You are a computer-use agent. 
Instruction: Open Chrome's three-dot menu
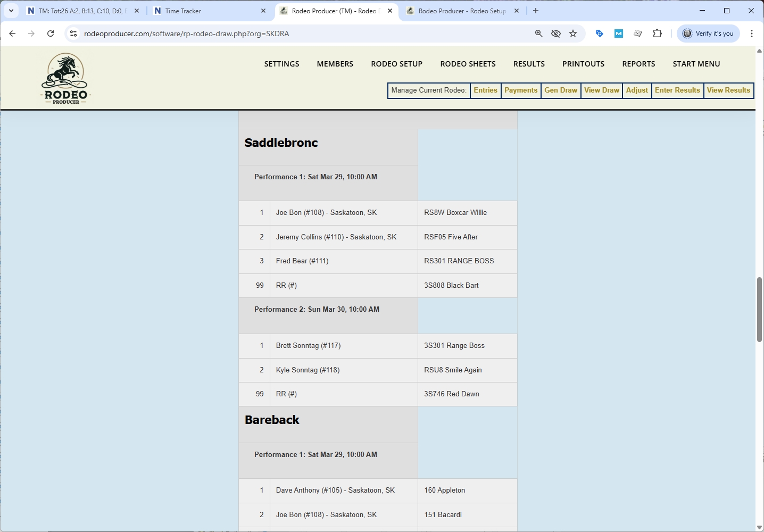click(752, 33)
